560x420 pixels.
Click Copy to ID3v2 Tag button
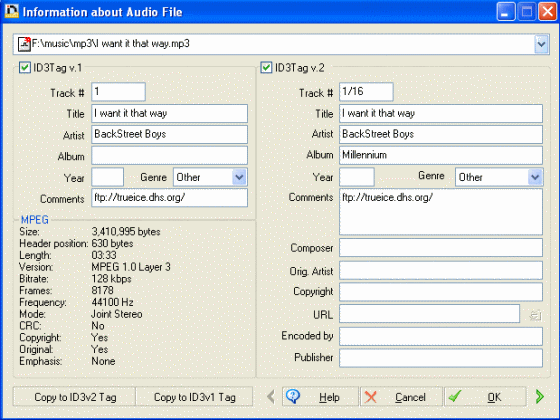[x=75, y=397]
